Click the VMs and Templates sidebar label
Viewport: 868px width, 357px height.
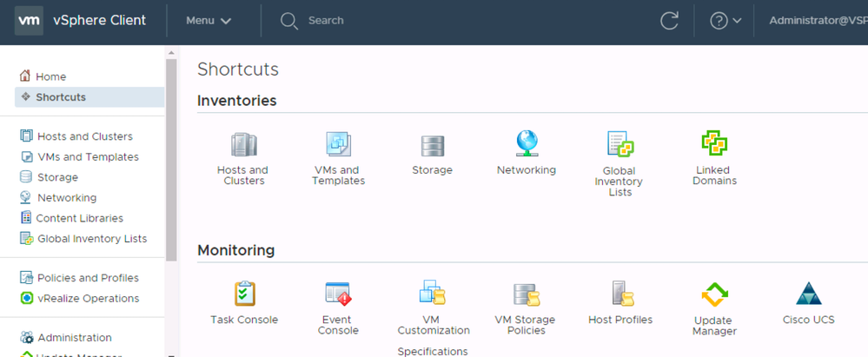89,156
